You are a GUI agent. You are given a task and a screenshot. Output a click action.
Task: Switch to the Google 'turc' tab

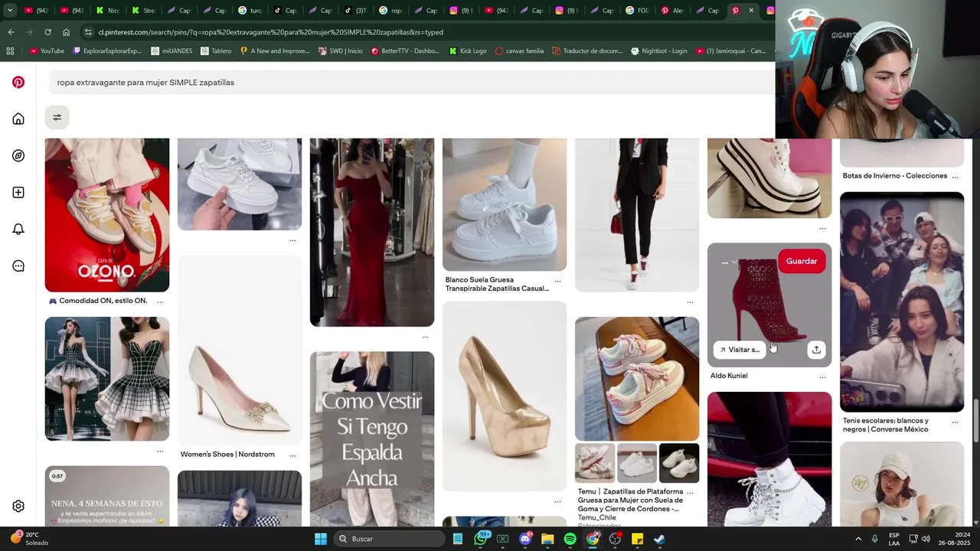[x=250, y=11]
